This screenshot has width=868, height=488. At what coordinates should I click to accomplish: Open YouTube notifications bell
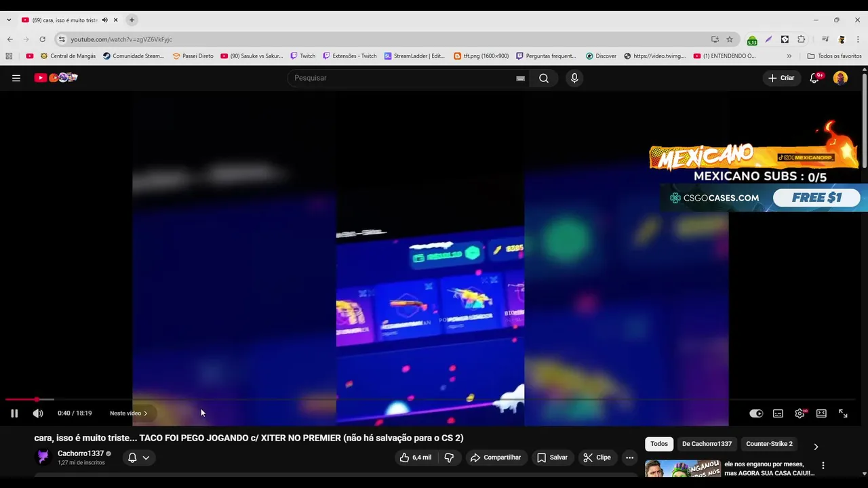815,78
